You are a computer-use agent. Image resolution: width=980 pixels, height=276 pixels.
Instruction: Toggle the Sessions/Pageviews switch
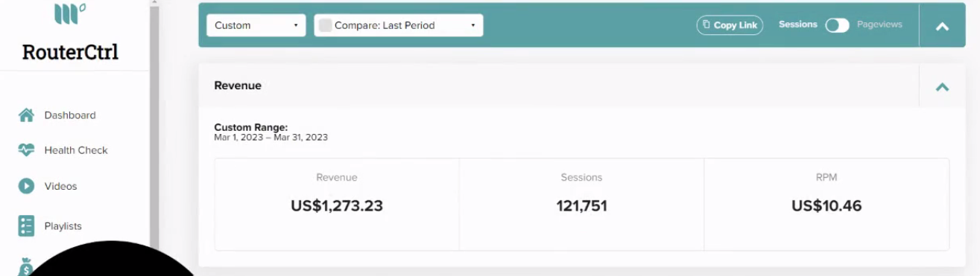point(837,25)
